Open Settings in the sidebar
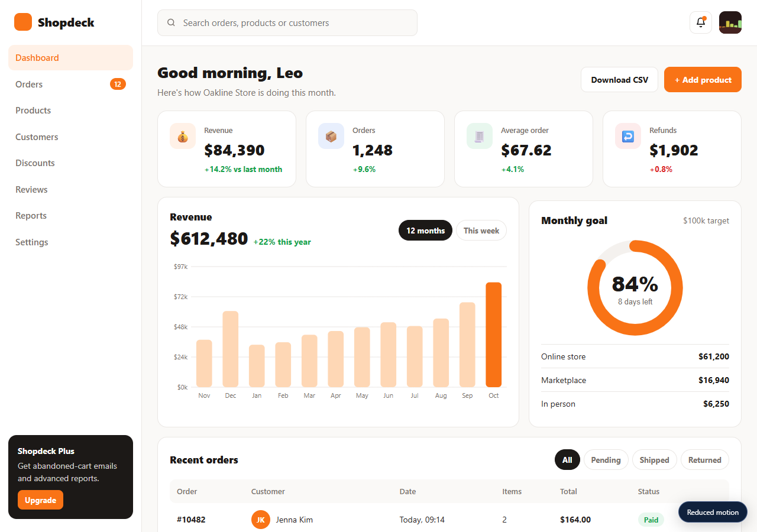 click(x=70, y=242)
